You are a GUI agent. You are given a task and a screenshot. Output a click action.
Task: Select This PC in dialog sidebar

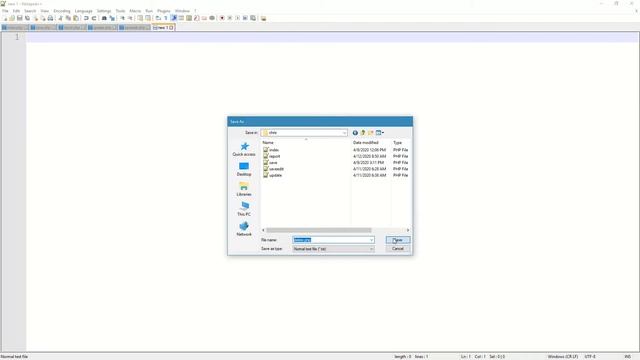[x=244, y=209]
